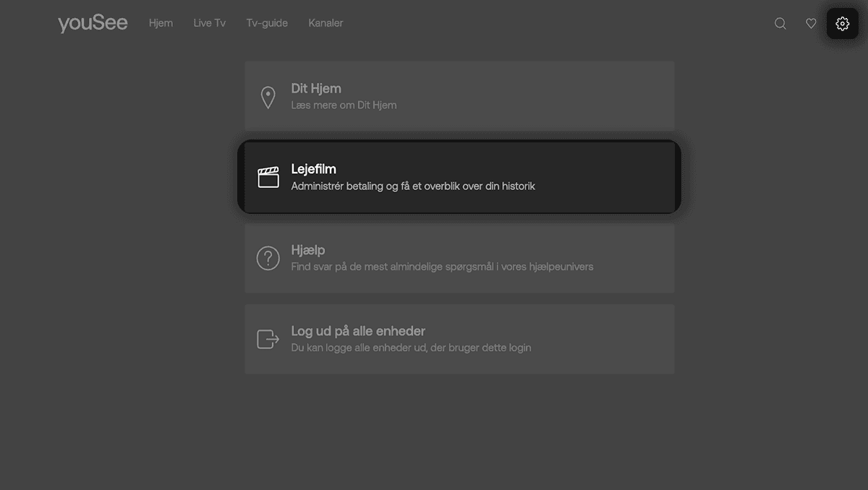Open the Tv-guide page
This screenshot has height=490, width=868.
click(x=267, y=23)
